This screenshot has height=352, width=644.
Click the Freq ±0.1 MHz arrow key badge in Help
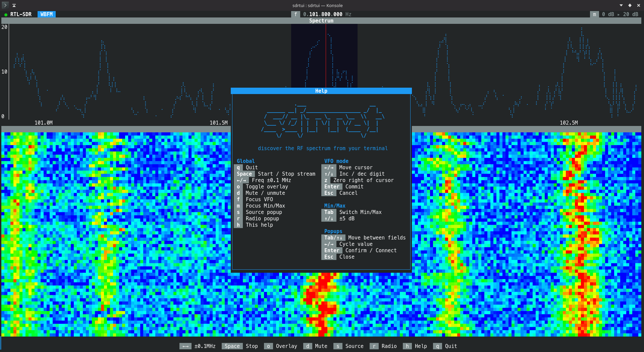tap(241, 180)
